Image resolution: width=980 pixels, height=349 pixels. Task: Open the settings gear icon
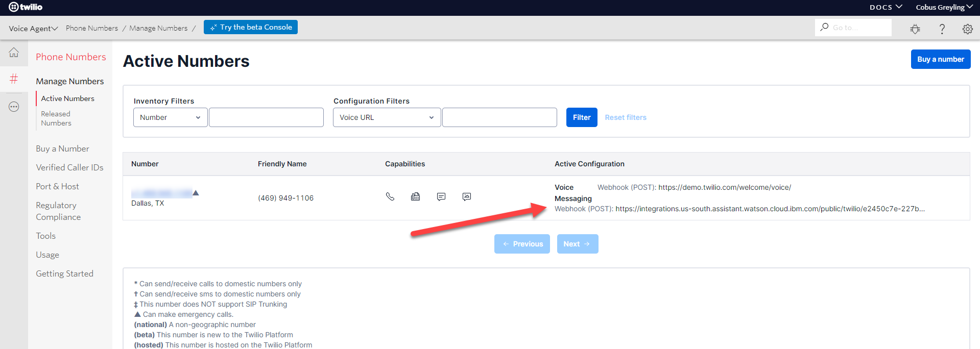[967, 29]
